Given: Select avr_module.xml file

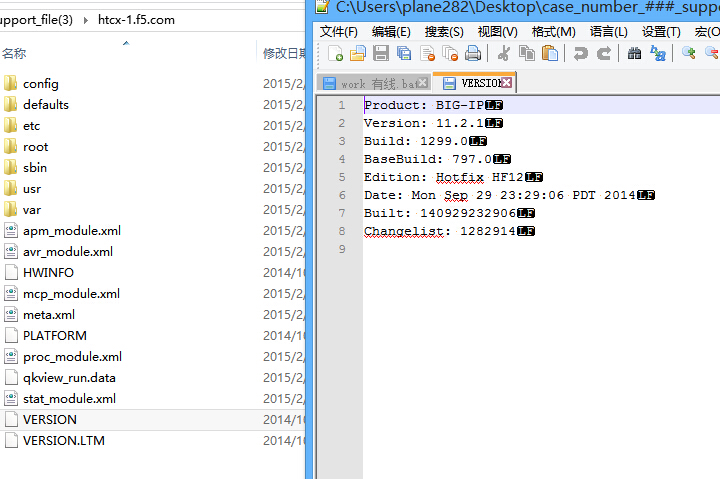Looking at the screenshot, I should (x=68, y=252).
